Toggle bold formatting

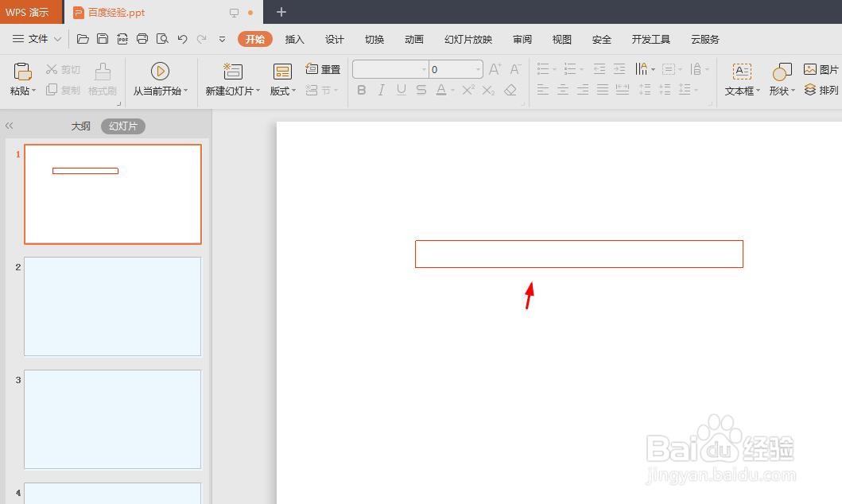[361, 90]
